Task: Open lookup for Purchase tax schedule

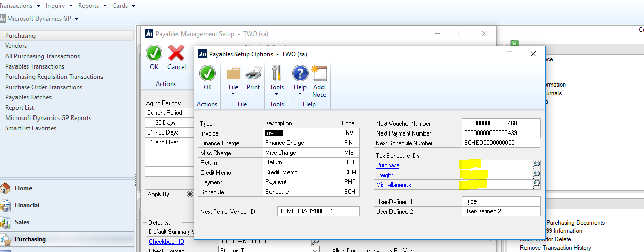Action: [536, 165]
